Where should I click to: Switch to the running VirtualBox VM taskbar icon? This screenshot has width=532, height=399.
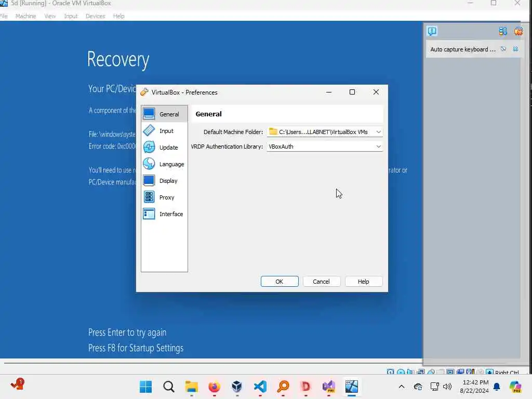[352, 387]
